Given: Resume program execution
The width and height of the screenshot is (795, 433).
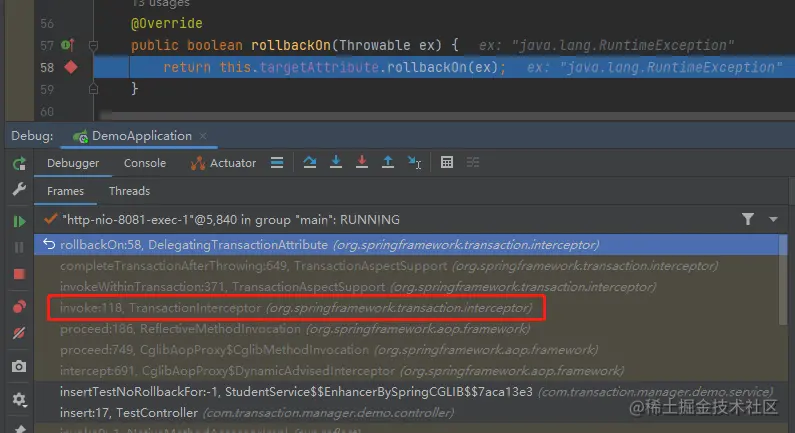Looking at the screenshot, I should [x=19, y=221].
